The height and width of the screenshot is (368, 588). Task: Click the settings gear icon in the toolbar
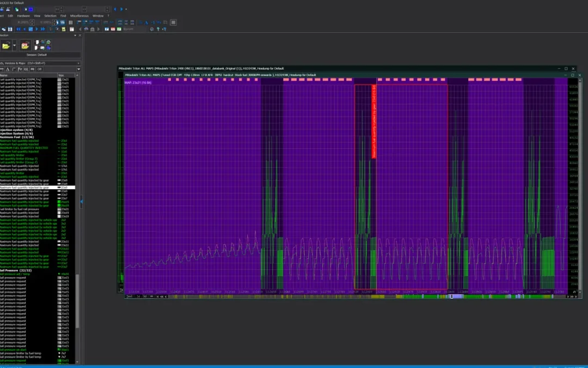(x=152, y=29)
